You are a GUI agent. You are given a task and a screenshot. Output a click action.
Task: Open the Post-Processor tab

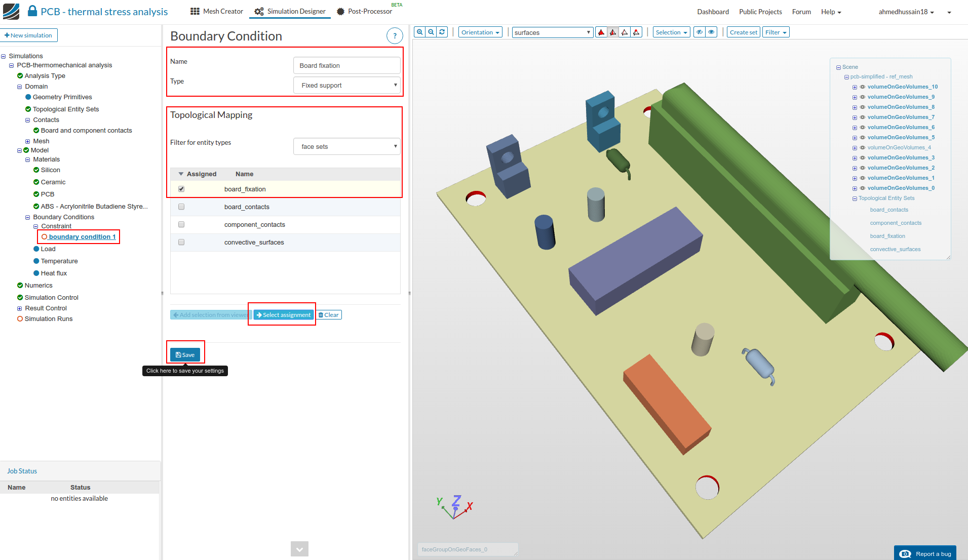click(x=365, y=11)
